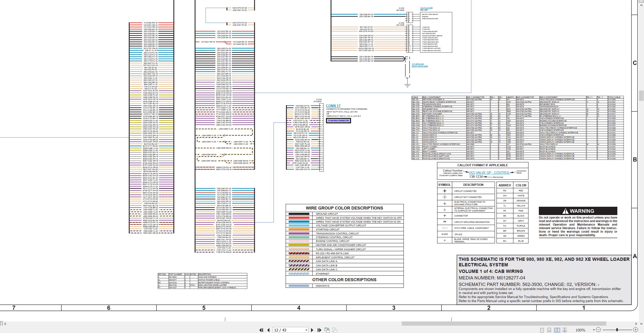Click the vertical scrollbar thumb

point(641,96)
